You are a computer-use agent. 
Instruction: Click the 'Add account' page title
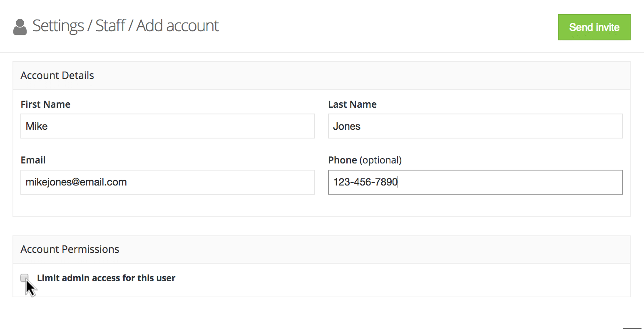[177, 26]
